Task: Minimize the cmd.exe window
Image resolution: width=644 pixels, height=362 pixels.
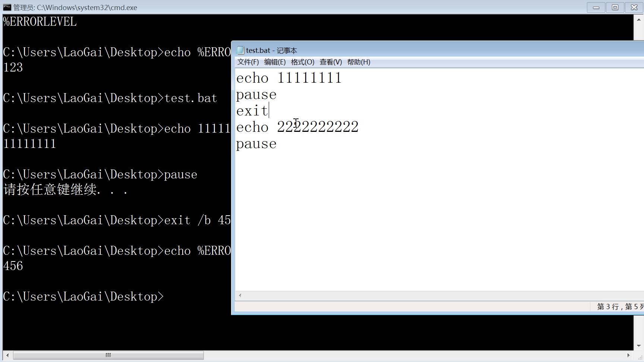Action: pos(596,7)
